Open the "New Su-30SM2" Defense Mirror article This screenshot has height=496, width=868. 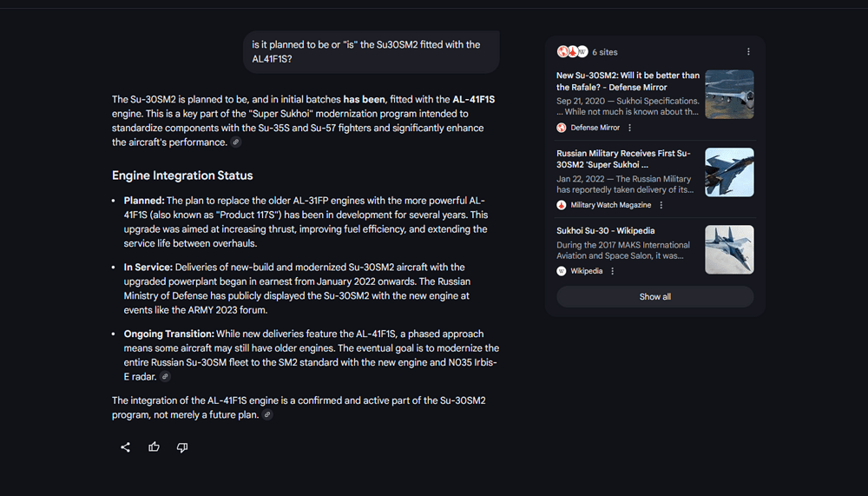tap(628, 81)
